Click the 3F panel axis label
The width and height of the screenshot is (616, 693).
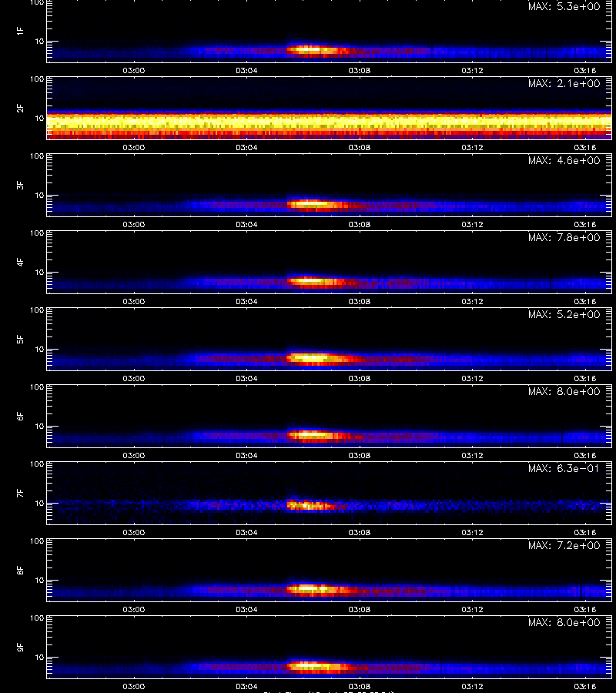click(20, 185)
